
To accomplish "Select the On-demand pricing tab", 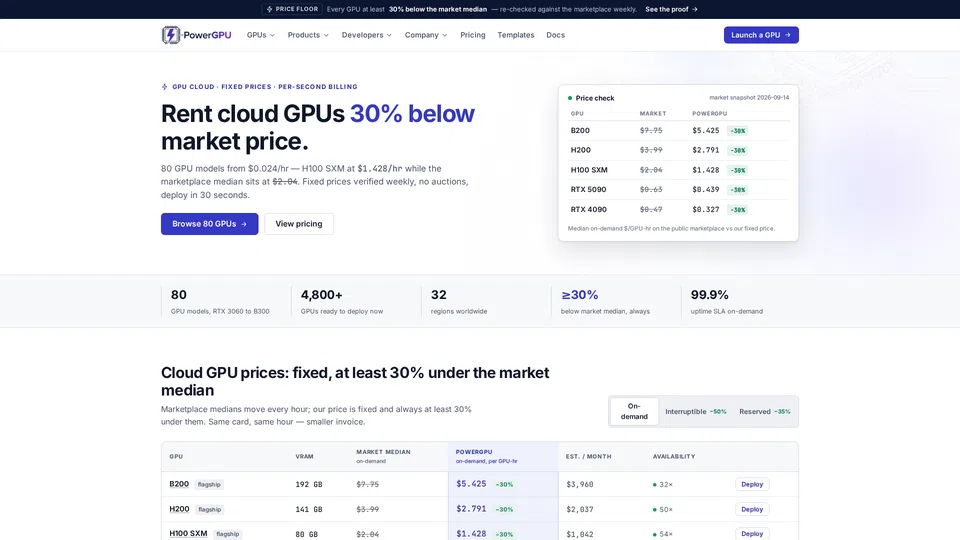I will coord(634,411).
